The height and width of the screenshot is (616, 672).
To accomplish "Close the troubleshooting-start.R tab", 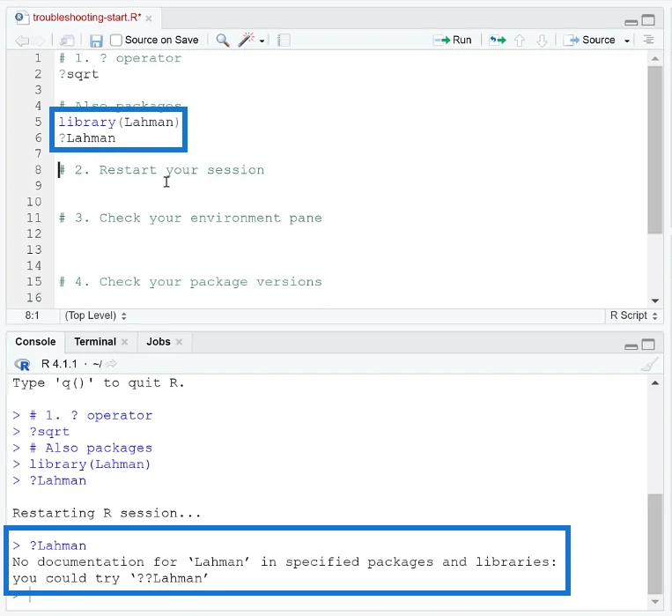I will [149, 19].
